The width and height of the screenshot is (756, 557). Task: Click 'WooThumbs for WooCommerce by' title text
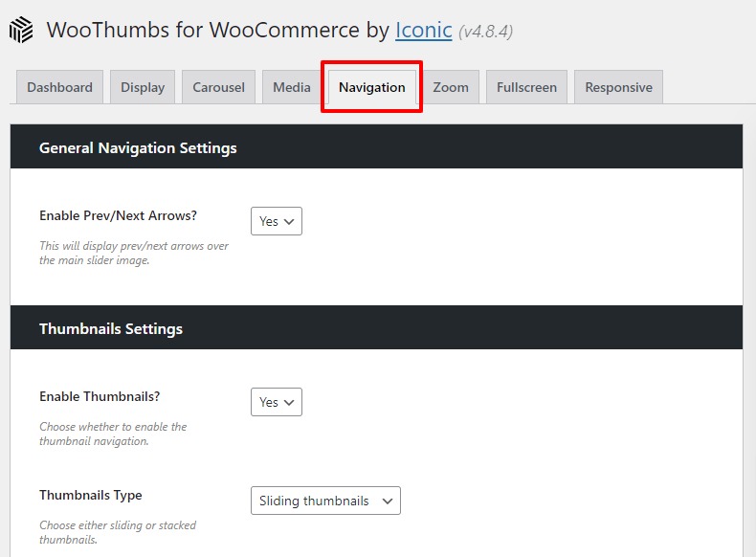click(217, 30)
